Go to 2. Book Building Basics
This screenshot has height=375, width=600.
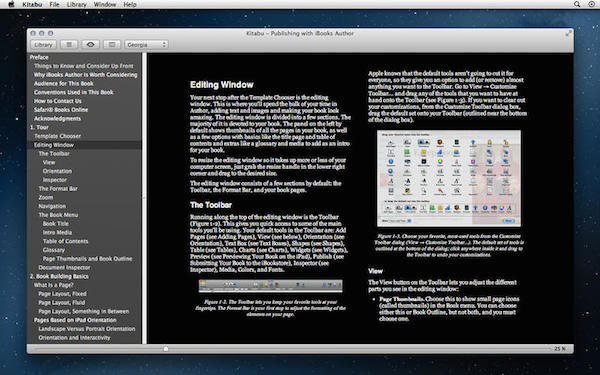click(x=59, y=277)
